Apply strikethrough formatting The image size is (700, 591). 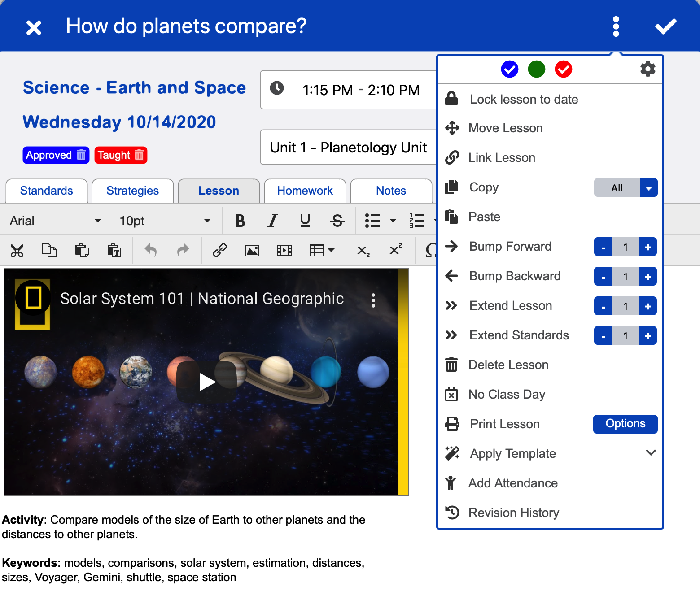coord(337,221)
